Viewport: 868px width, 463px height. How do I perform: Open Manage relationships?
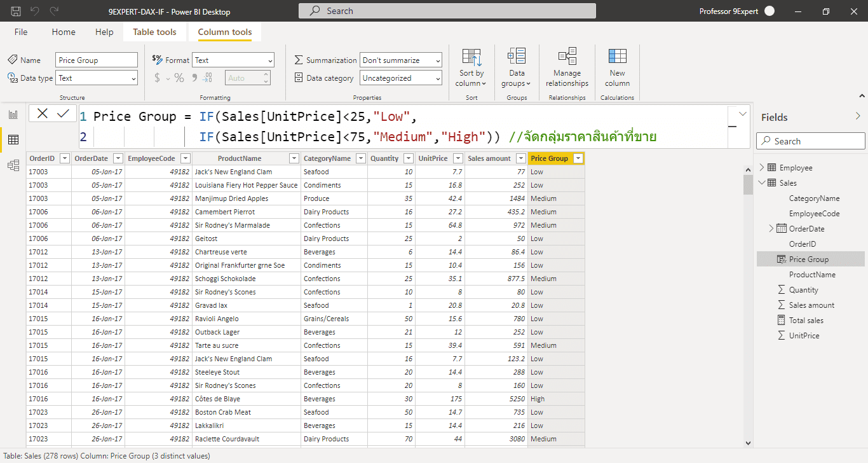pos(567,68)
